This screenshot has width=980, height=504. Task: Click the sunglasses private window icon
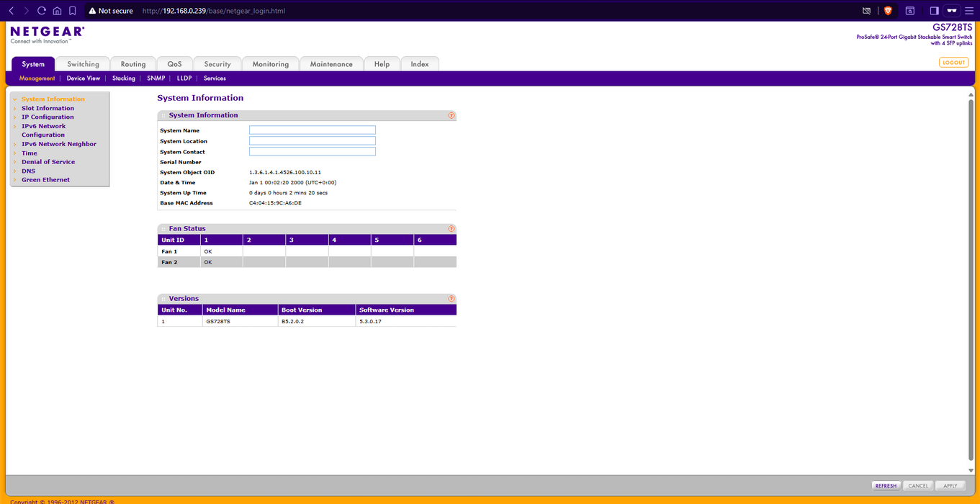pos(952,11)
